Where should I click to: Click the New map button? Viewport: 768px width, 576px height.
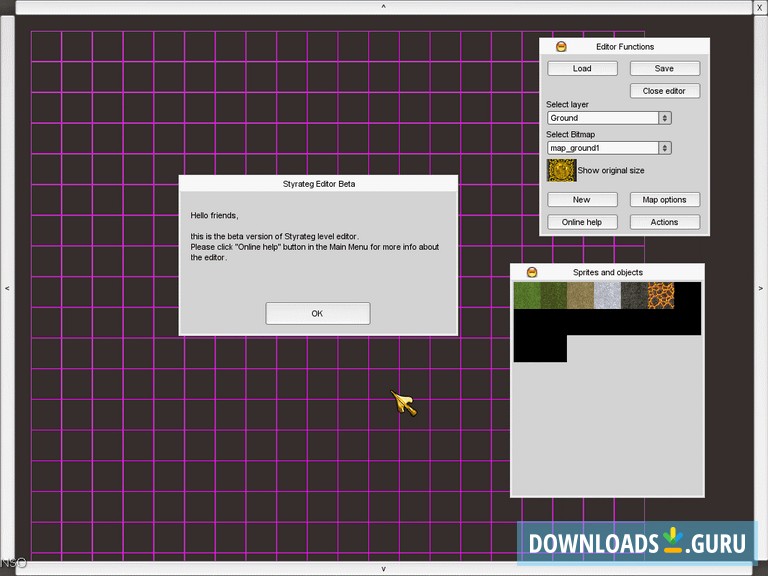[x=582, y=200]
